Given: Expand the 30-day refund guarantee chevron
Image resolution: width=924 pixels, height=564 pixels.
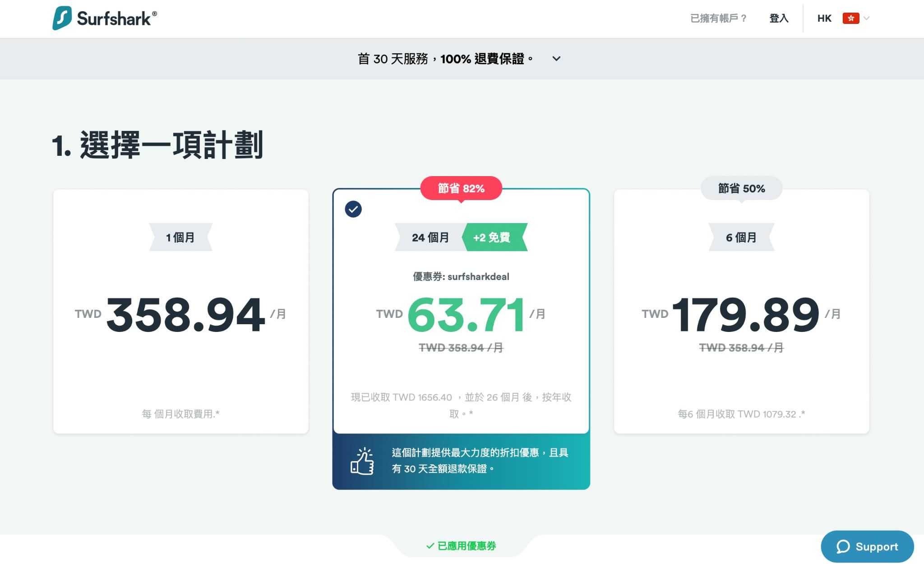Looking at the screenshot, I should [556, 59].
